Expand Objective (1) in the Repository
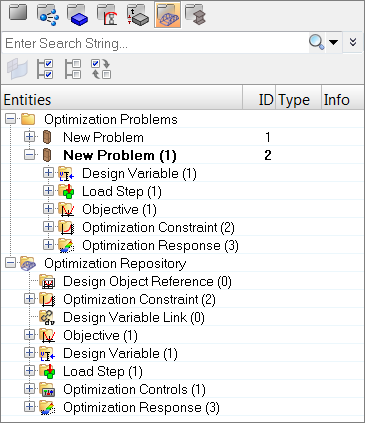The width and height of the screenshot is (365, 423). coord(29,335)
